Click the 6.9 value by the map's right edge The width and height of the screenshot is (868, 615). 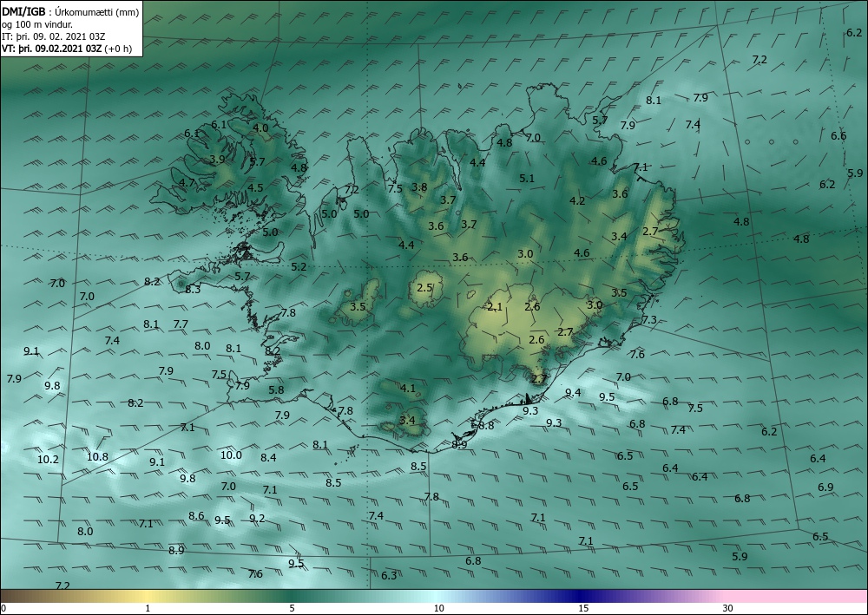click(x=826, y=487)
